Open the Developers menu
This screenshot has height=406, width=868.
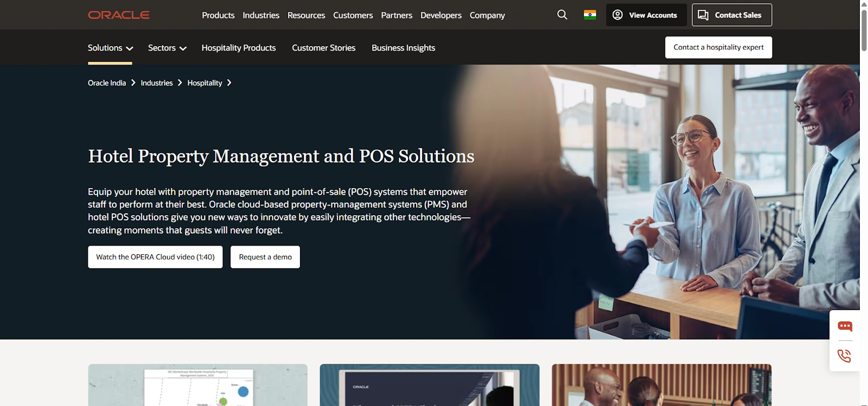point(441,15)
